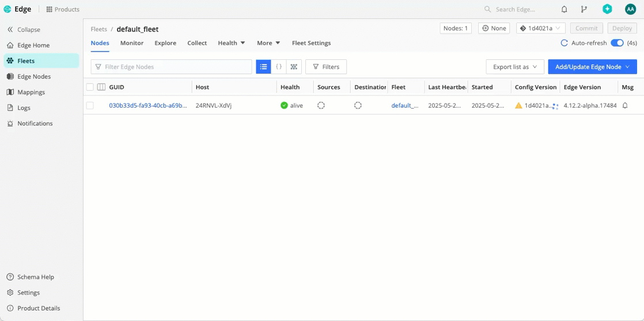Click the refresh icon beside Auto-refresh
This screenshot has width=644, height=321.
(x=564, y=43)
